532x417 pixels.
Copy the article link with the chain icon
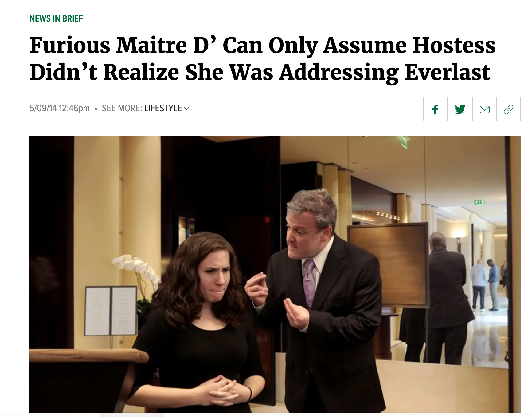coord(509,109)
